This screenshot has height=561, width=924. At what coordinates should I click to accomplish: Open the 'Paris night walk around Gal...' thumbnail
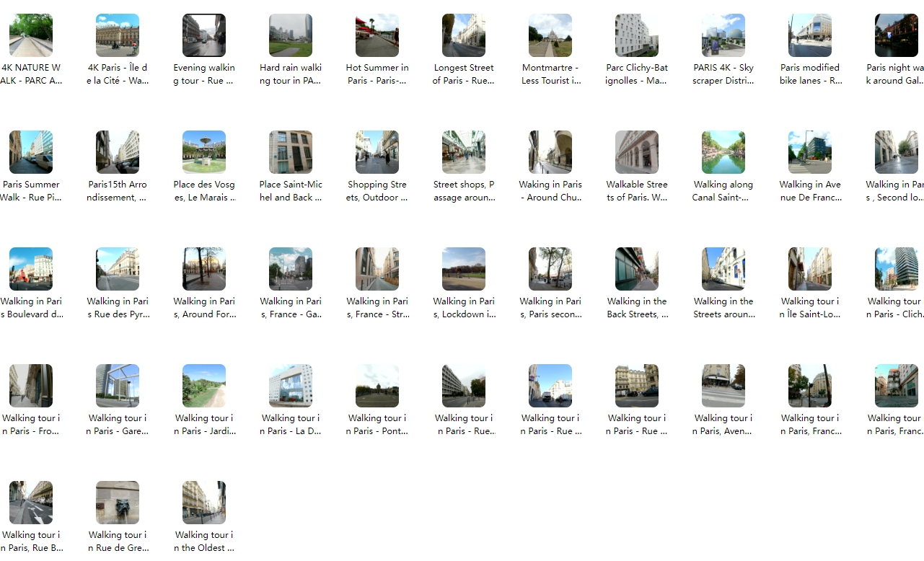click(x=897, y=35)
